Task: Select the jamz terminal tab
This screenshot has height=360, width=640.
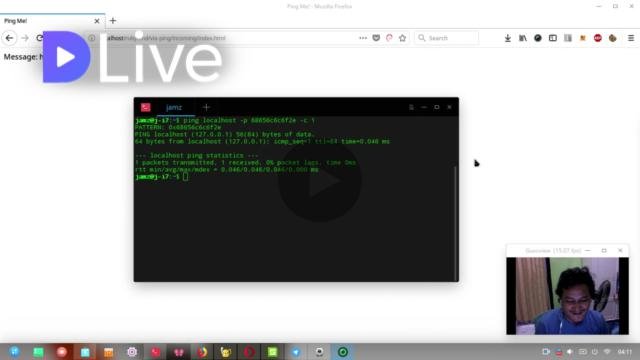Action: (174, 107)
